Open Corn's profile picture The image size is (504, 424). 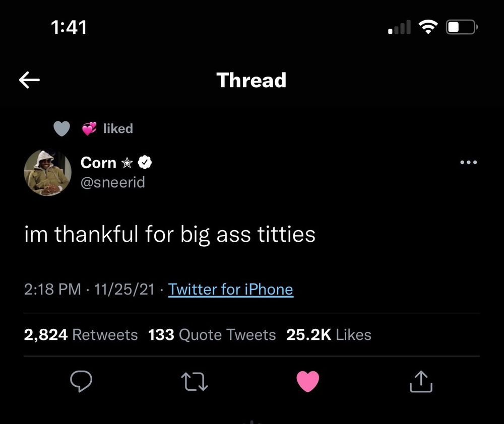click(x=47, y=173)
